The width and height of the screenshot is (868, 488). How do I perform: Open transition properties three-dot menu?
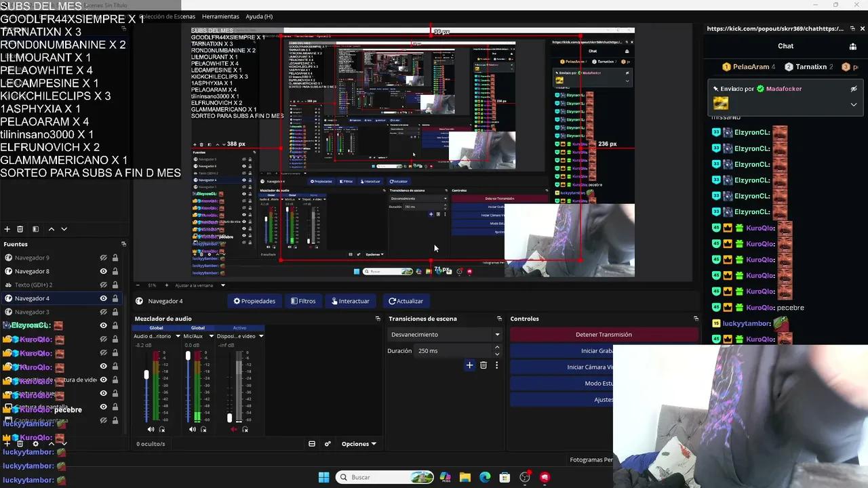coord(496,365)
